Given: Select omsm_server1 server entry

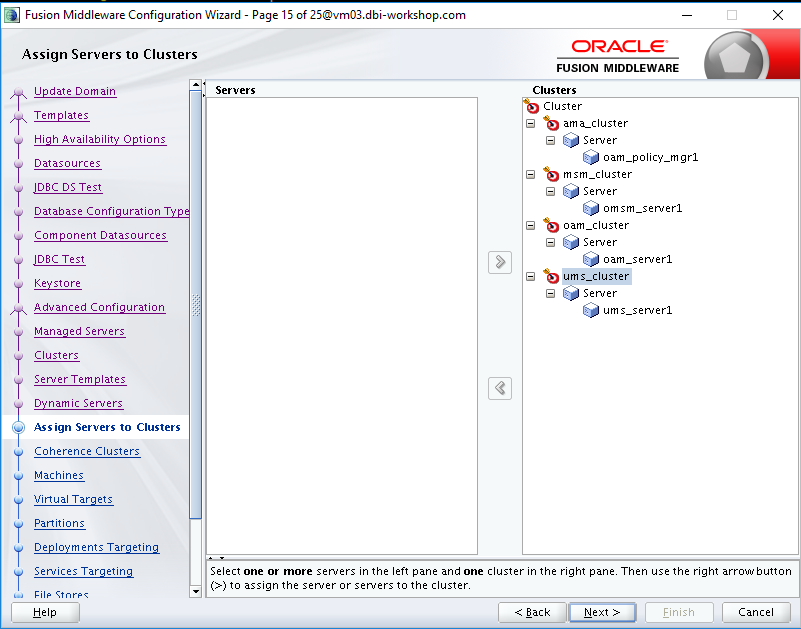Looking at the screenshot, I should (642, 208).
